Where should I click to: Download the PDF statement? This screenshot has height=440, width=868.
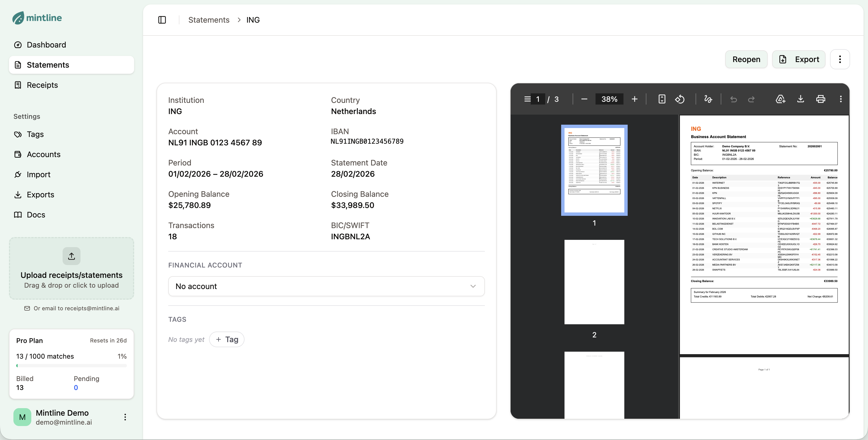pos(801,99)
